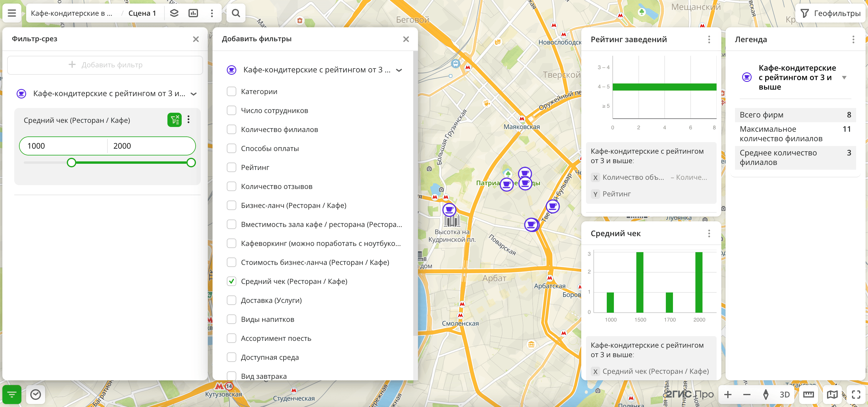Viewport: 868px width, 407px height.
Task: Open the legend layer dropdown triangle
Action: click(x=844, y=77)
